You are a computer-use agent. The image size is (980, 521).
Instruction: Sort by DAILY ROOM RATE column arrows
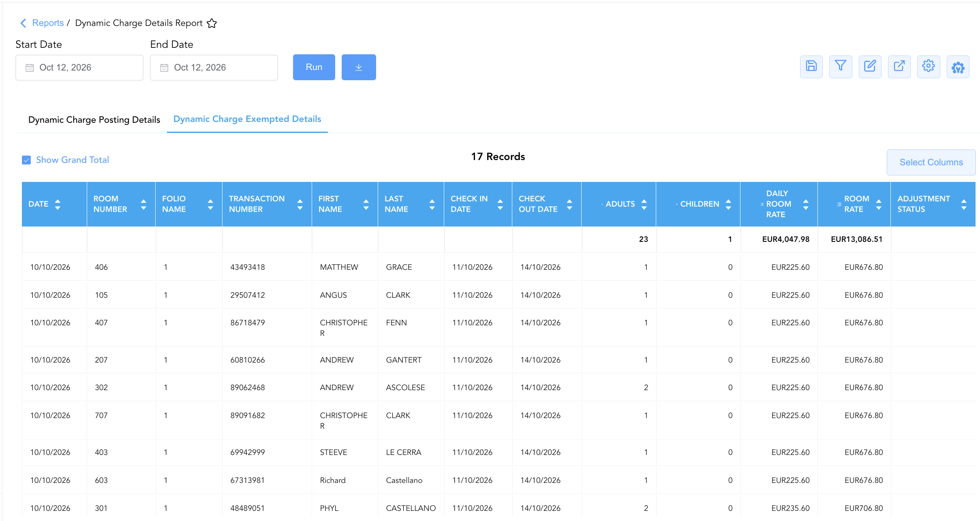click(x=806, y=204)
